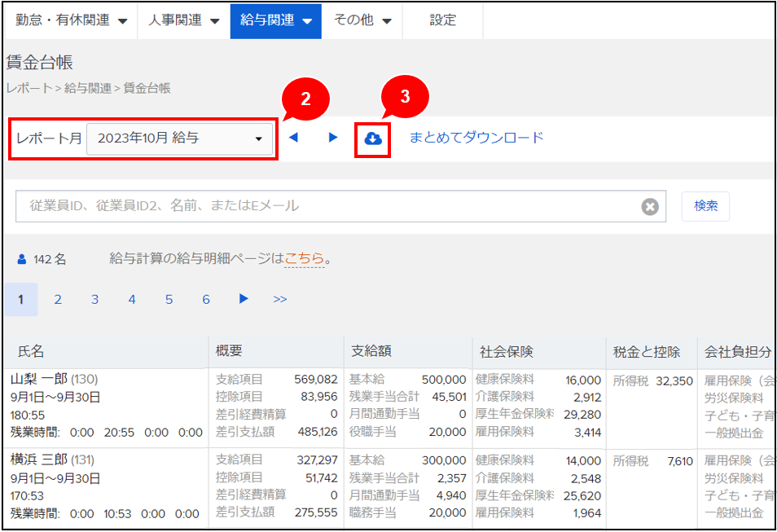Go to page 3 of results
The image size is (777, 532).
click(94, 299)
